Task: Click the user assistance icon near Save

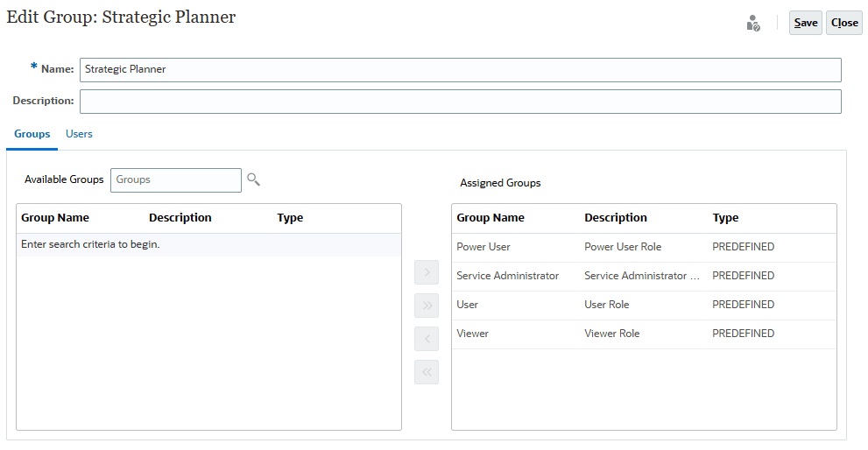Action: (x=752, y=24)
